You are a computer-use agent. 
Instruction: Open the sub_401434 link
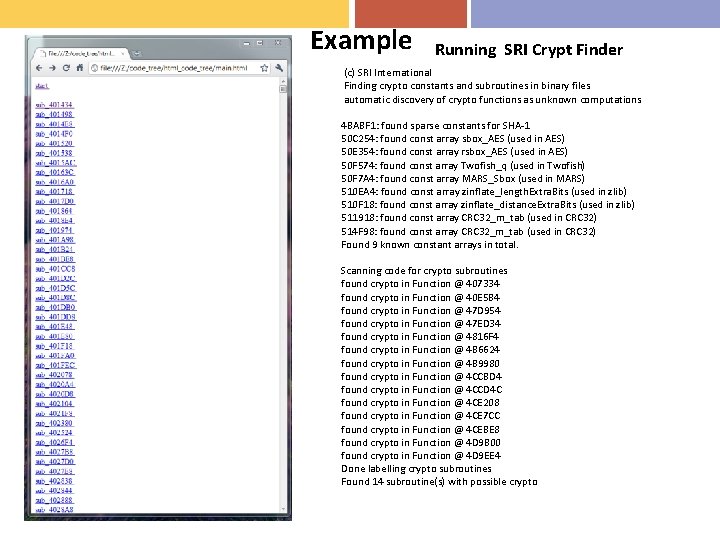pos(54,105)
